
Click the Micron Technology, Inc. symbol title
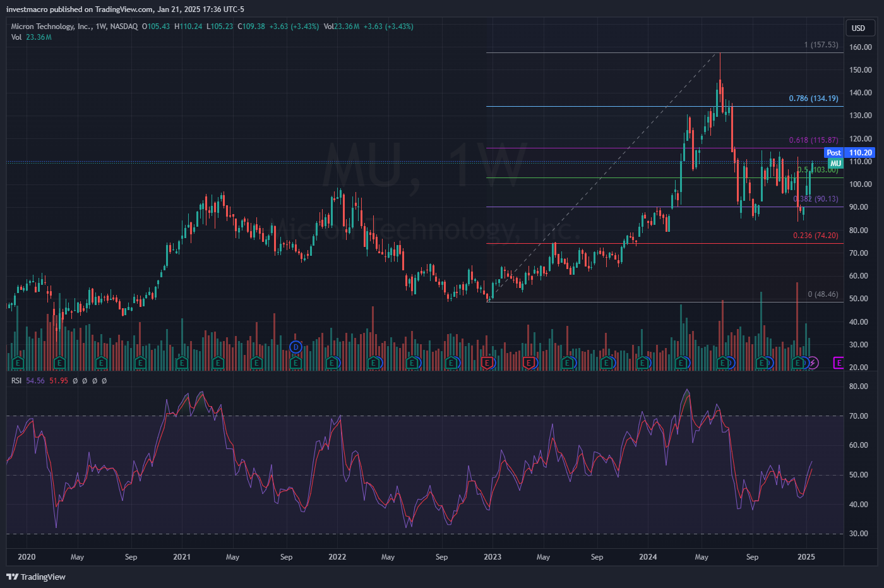tap(51, 27)
